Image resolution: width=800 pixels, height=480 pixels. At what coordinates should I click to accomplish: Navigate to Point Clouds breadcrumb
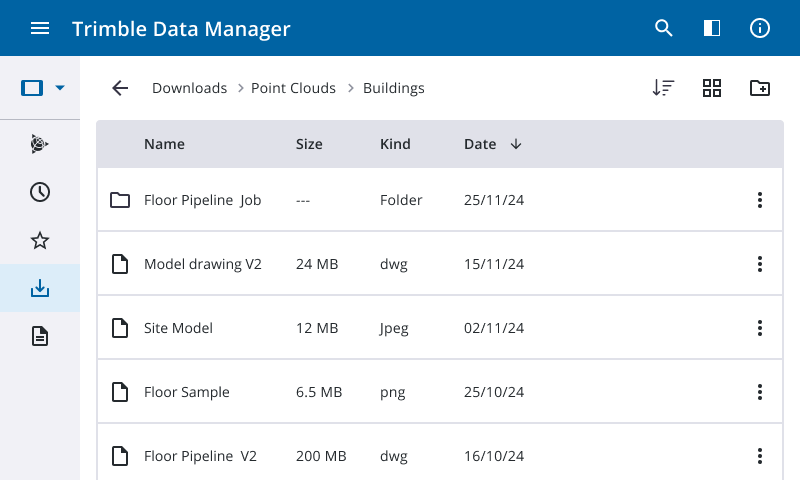293,88
